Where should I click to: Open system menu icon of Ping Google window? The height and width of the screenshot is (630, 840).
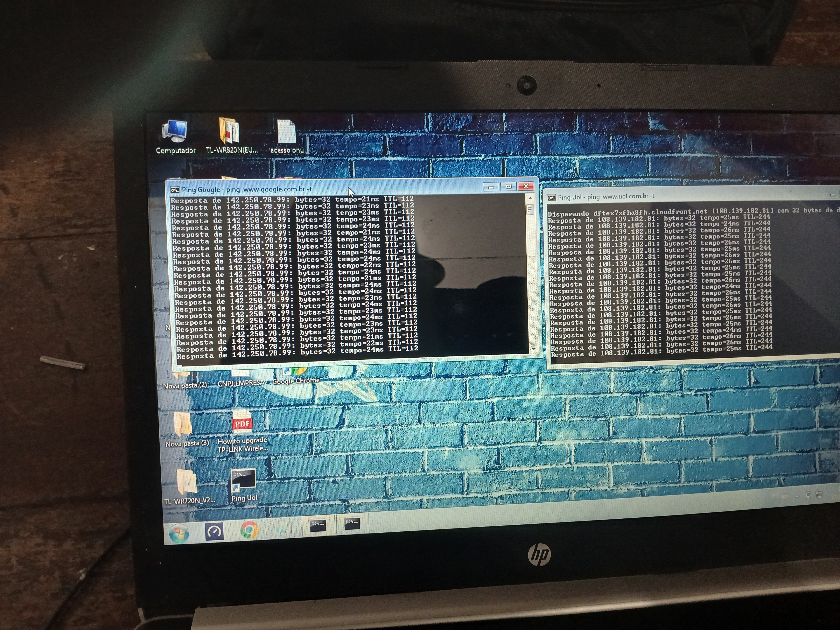175,190
